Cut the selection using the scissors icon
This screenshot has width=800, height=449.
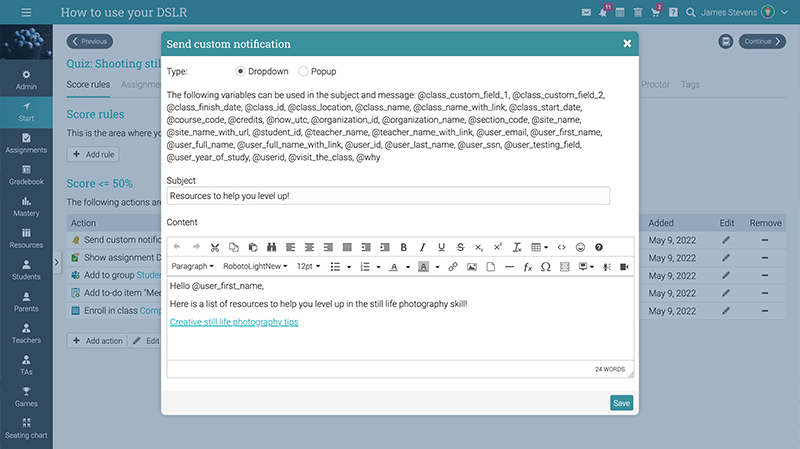(215, 247)
